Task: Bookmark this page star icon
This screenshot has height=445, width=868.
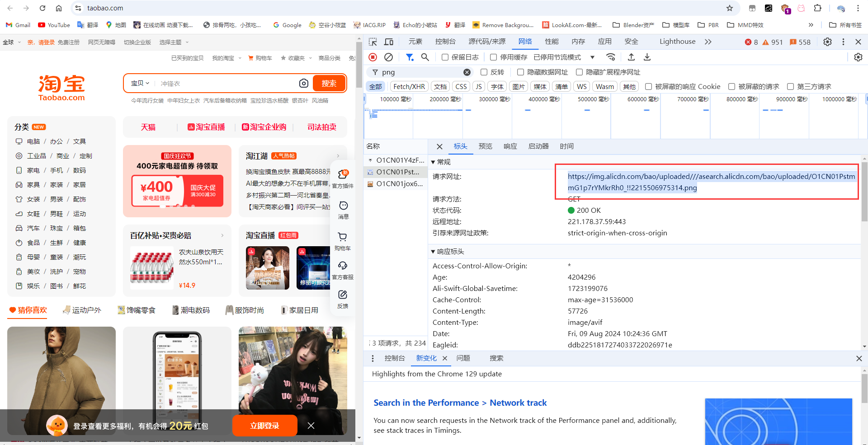Action: tap(730, 8)
